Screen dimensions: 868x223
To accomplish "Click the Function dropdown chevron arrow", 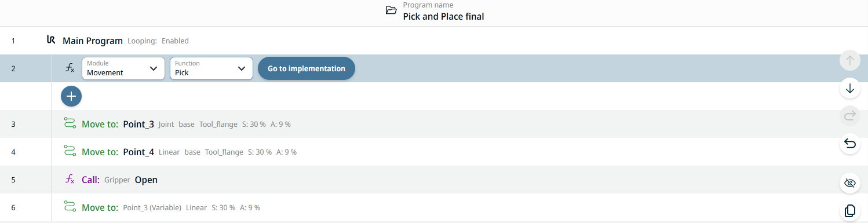I will [242, 69].
